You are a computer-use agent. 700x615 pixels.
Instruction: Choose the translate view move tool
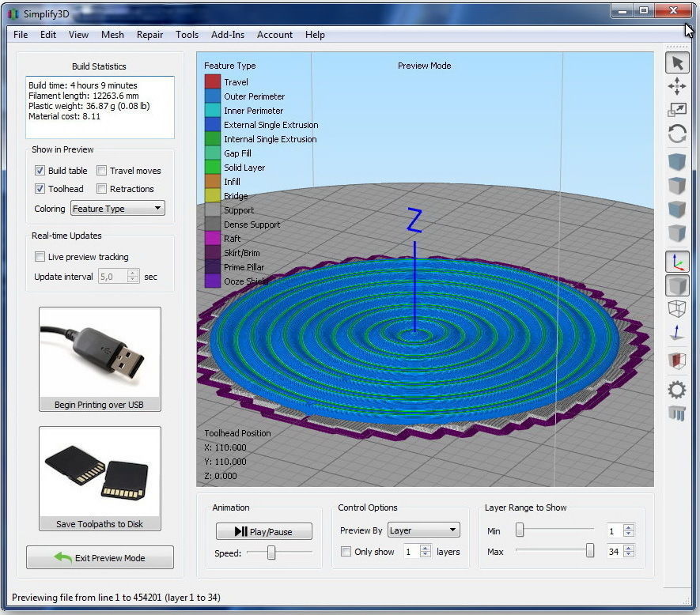677,85
